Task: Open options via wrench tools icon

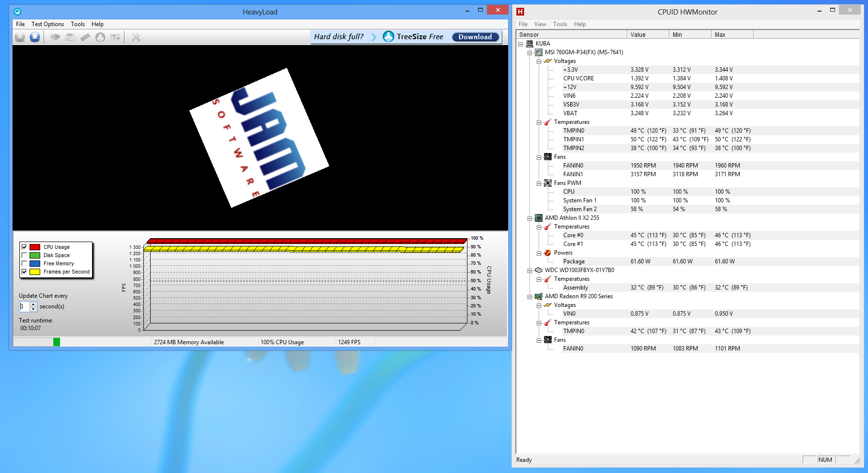Action: [x=136, y=37]
